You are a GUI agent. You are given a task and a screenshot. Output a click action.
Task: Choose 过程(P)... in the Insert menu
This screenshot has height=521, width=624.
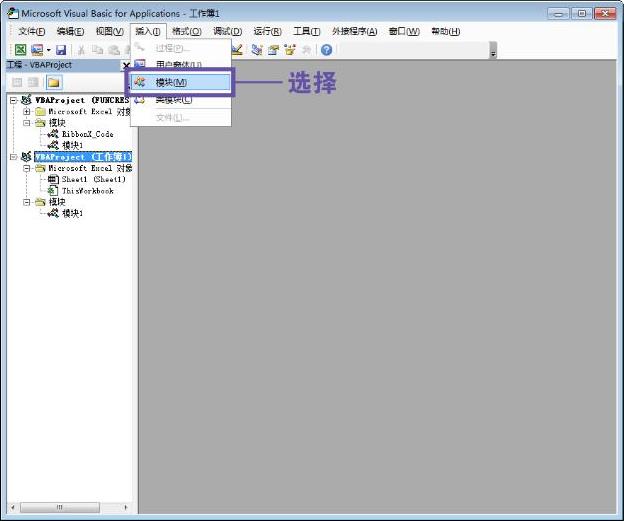181,48
